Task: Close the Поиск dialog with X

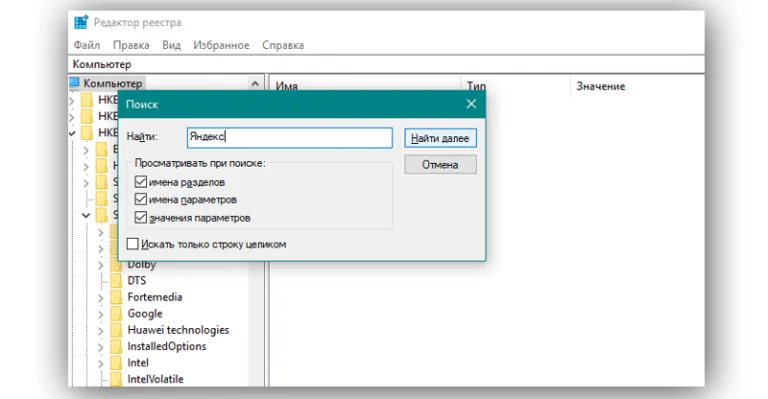Action: click(471, 104)
